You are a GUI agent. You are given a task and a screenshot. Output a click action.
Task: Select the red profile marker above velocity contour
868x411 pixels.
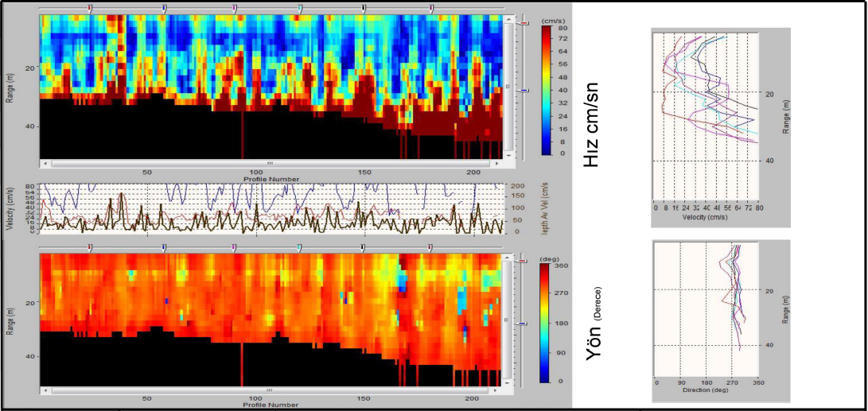(90, 8)
